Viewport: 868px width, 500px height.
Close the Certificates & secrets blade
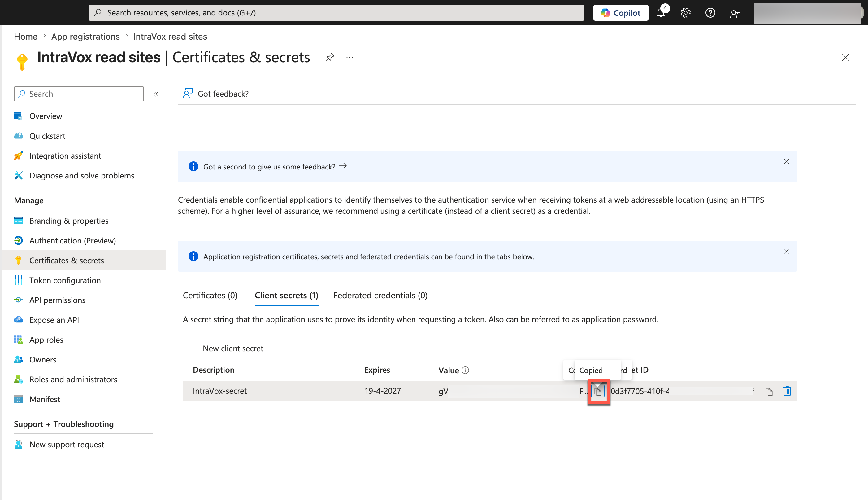(x=845, y=57)
